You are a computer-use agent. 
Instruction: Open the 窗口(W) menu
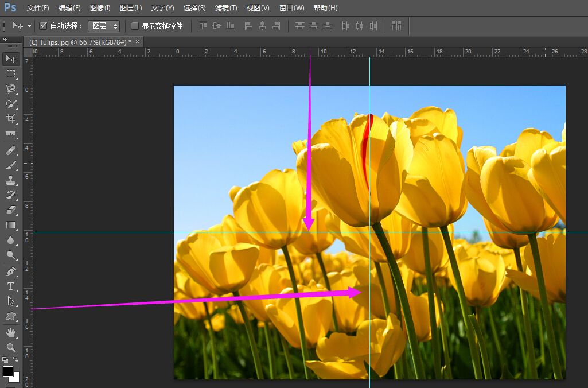292,8
